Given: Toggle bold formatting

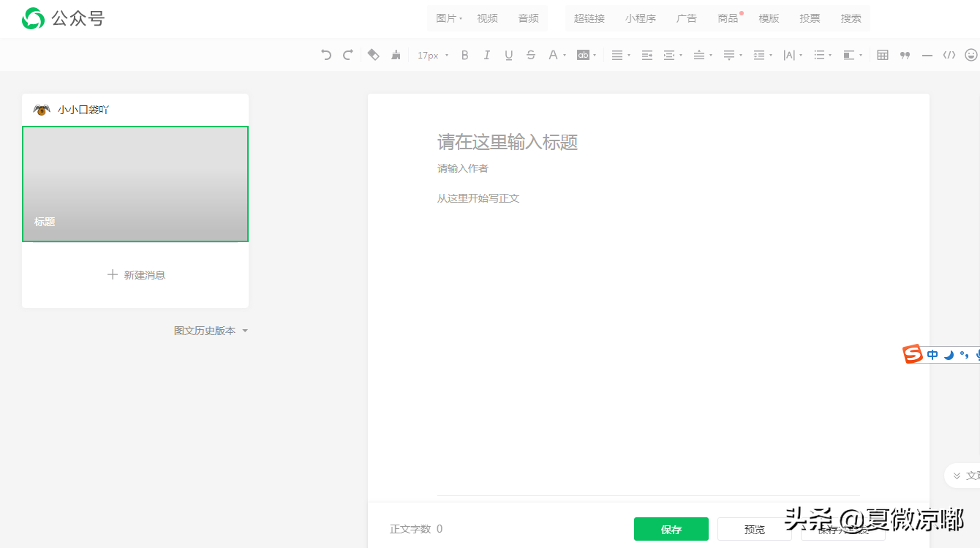Looking at the screenshot, I should 464,54.
